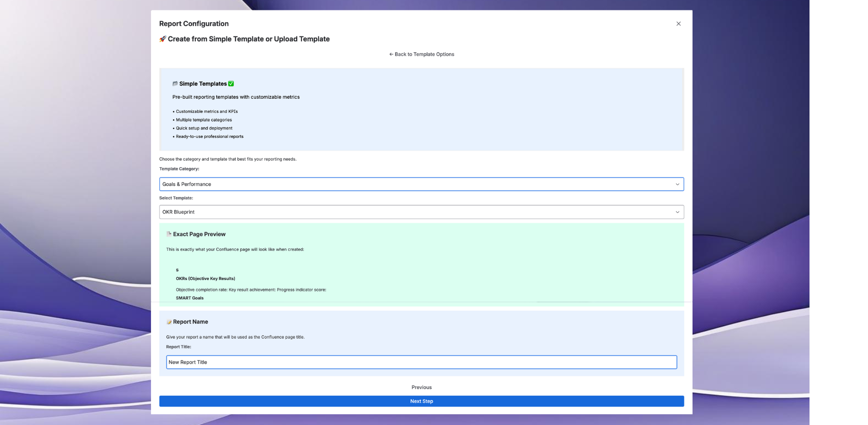
Task: Click the Previous button
Action: (421, 387)
